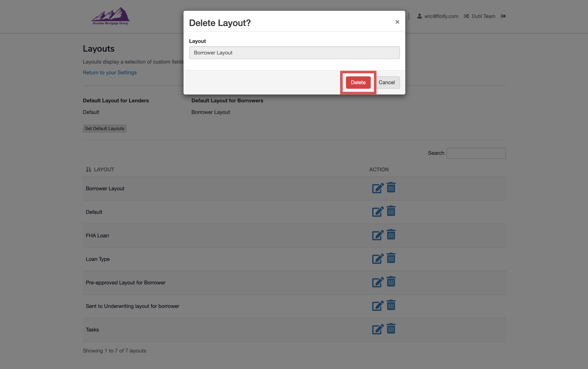Delete the FHA Loan layout via trash icon
The width and height of the screenshot is (588, 369).
(391, 234)
